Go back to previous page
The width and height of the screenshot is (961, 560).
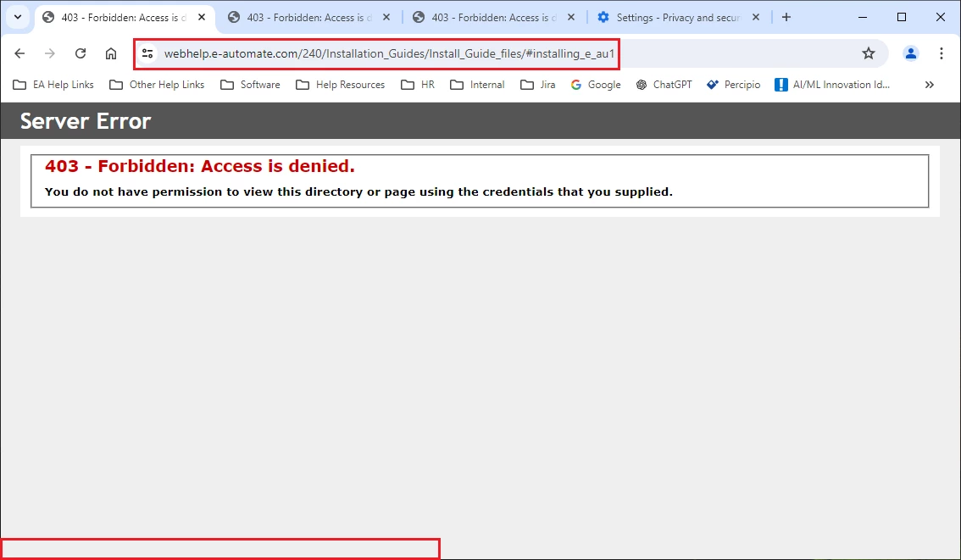19,53
